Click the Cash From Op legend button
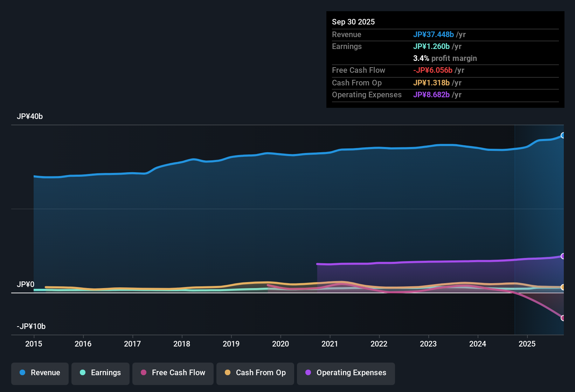The height and width of the screenshot is (392, 575). [x=255, y=373]
